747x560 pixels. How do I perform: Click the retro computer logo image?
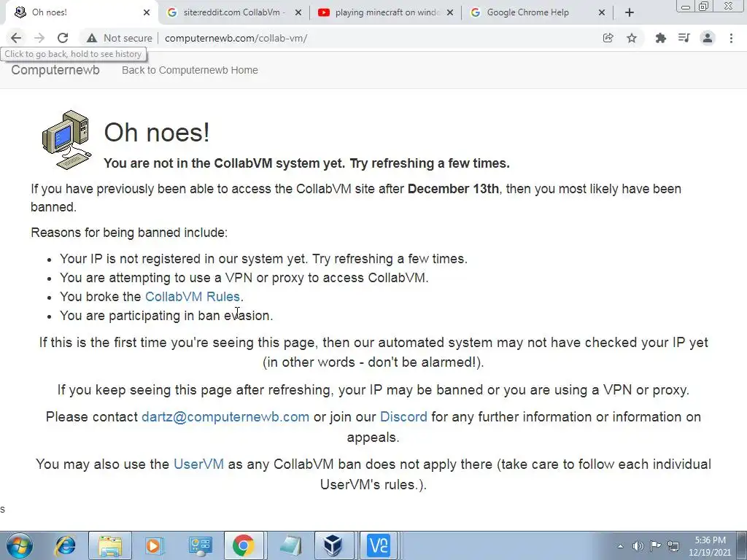66,139
